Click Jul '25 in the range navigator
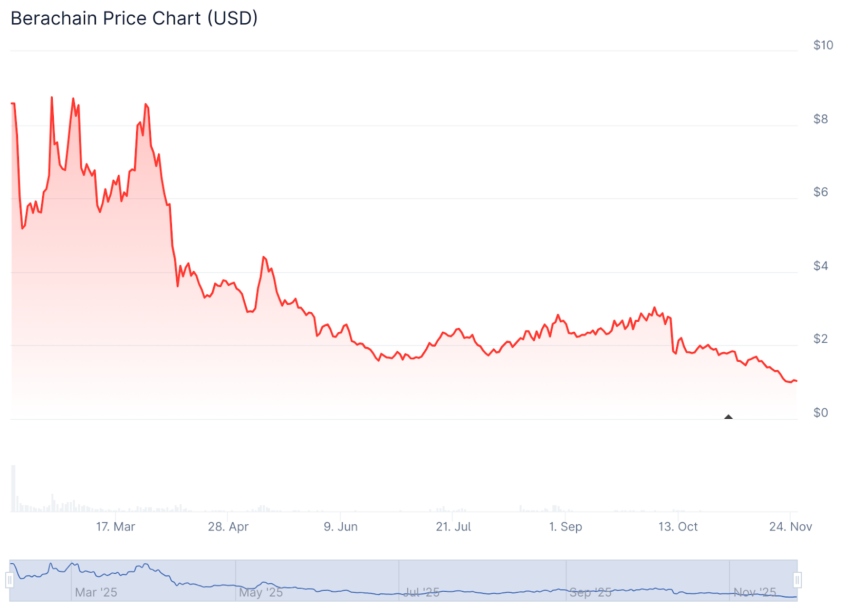 tap(421, 592)
